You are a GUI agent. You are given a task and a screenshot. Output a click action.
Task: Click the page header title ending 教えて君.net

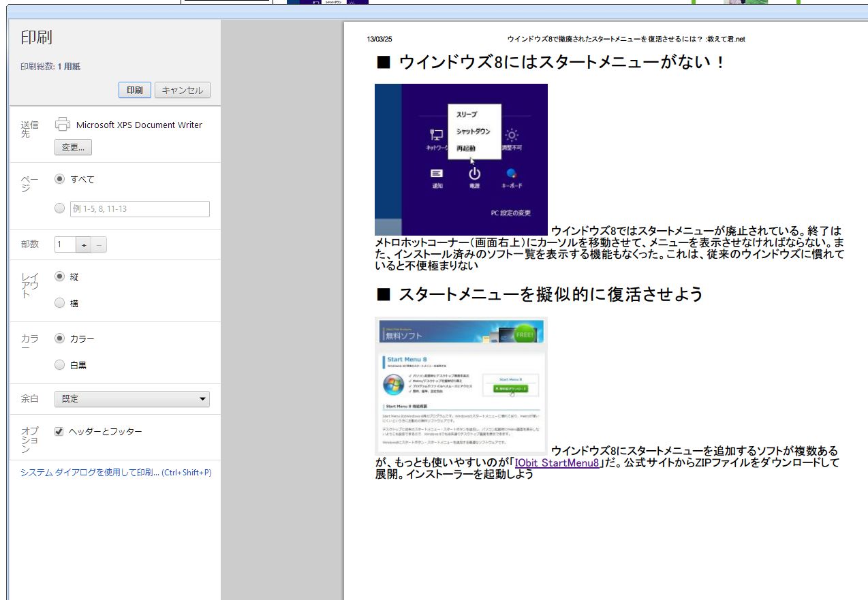pyautogui.click(x=626, y=40)
